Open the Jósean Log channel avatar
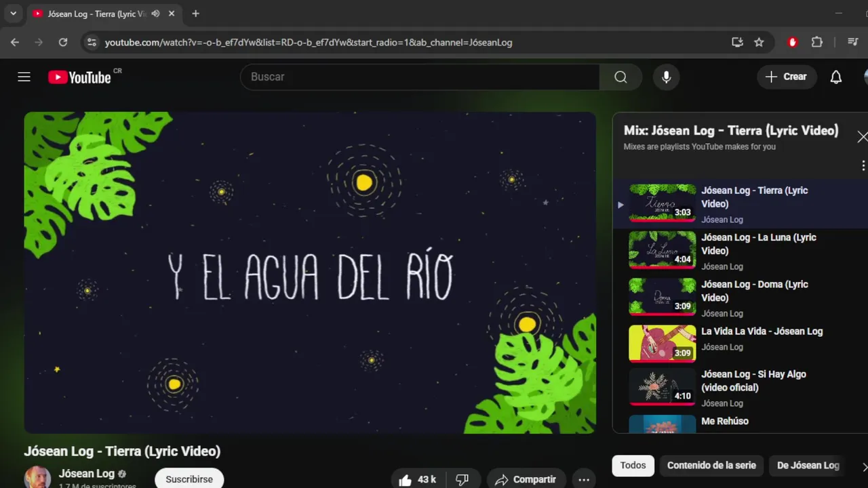Image resolution: width=868 pixels, height=488 pixels. coord(37,478)
